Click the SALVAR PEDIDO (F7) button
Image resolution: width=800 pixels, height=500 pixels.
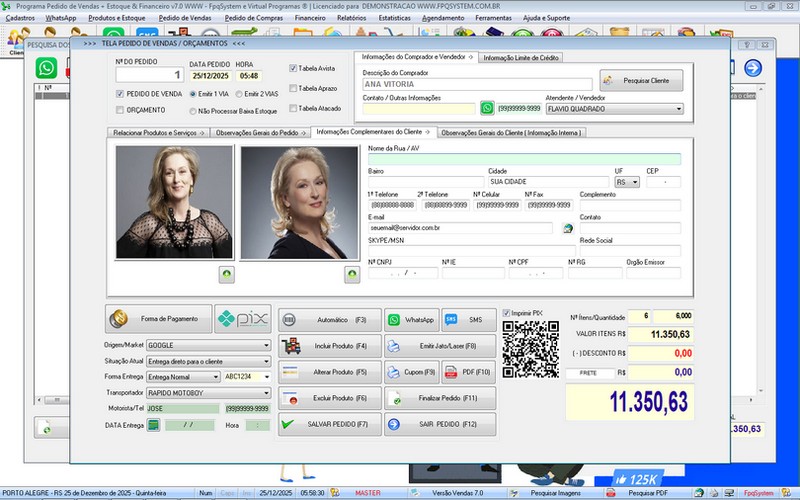325,425
